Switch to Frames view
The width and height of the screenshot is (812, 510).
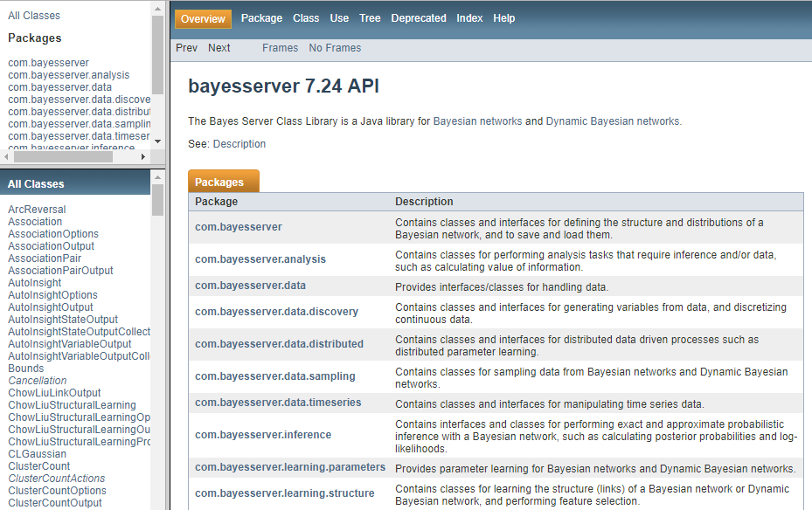coord(280,47)
